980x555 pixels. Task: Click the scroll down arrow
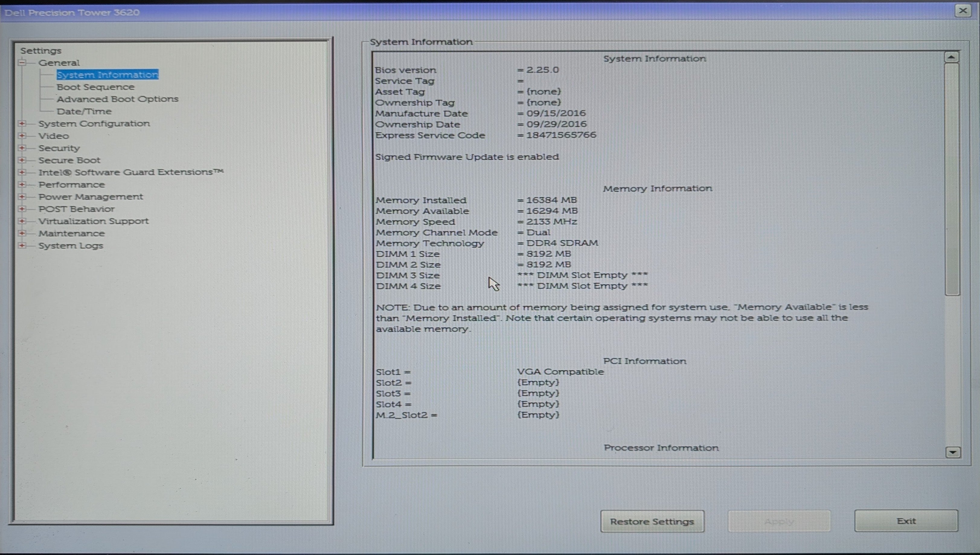[x=953, y=452]
